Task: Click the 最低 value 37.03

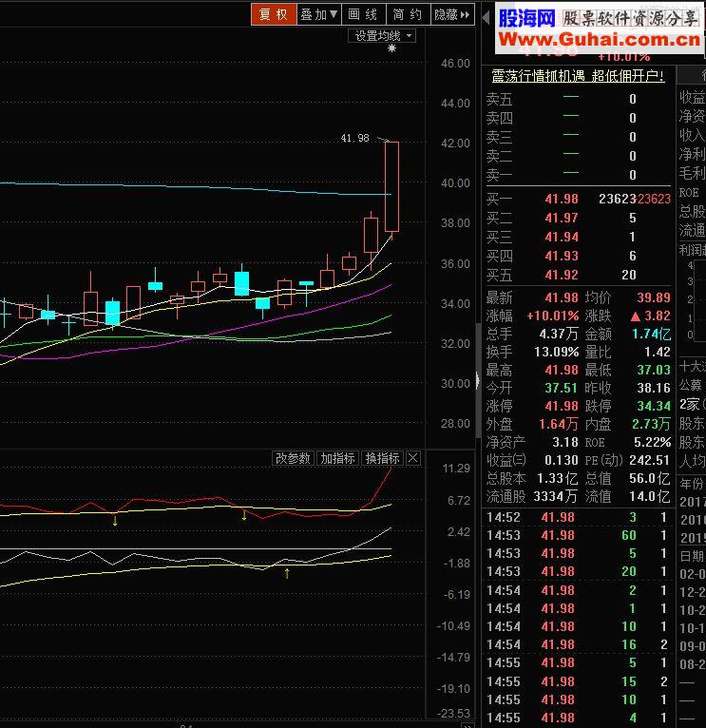Action: 654,371
